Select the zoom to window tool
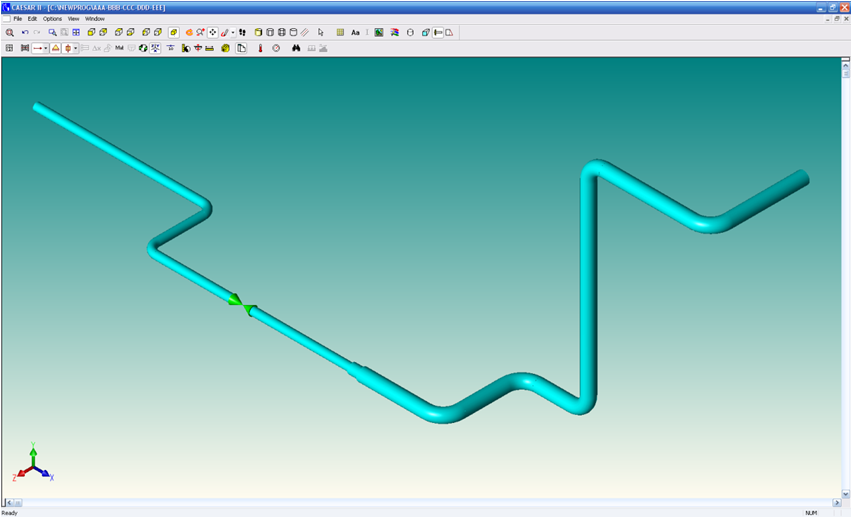Viewport: 852px width, 518px height. point(53,33)
